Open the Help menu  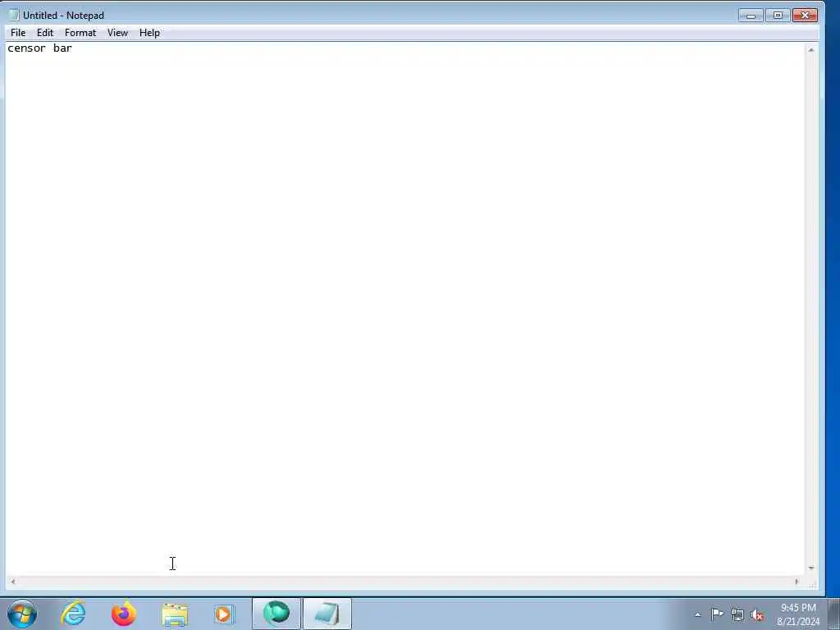149,33
